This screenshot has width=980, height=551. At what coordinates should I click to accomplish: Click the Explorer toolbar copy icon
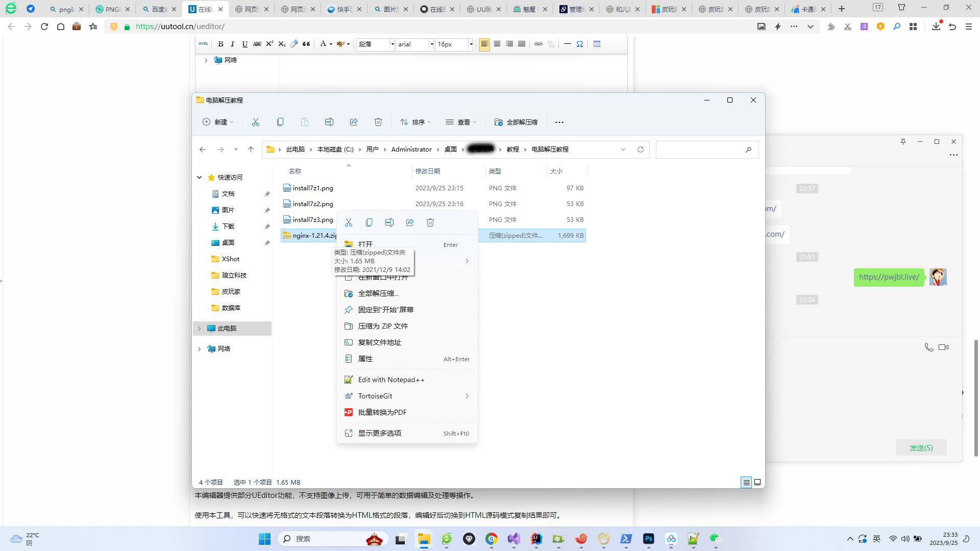280,122
